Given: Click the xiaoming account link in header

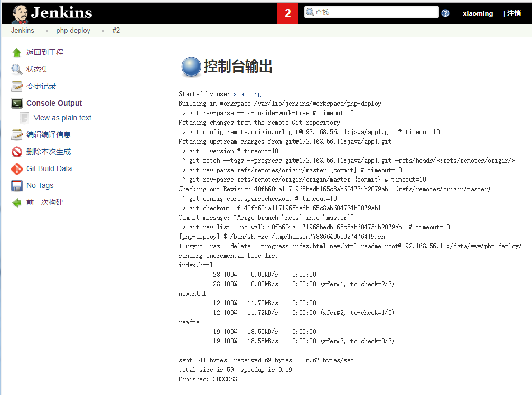Looking at the screenshot, I should tap(478, 13).
